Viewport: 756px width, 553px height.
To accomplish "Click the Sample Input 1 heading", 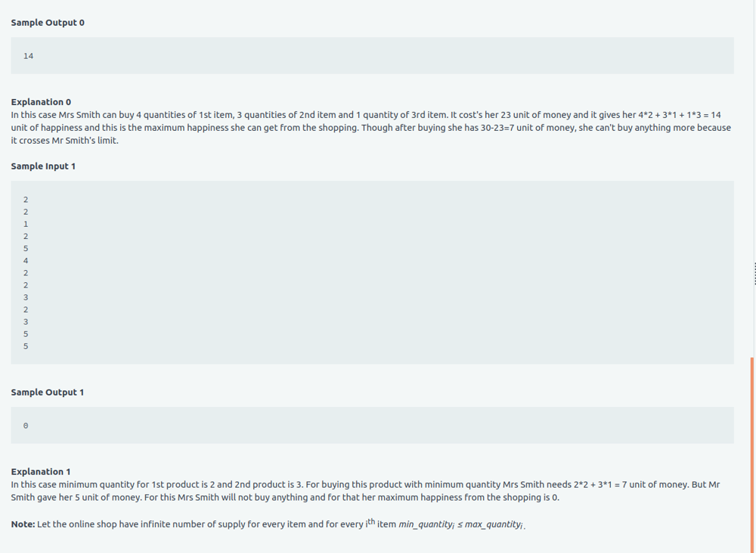I will pos(43,166).
